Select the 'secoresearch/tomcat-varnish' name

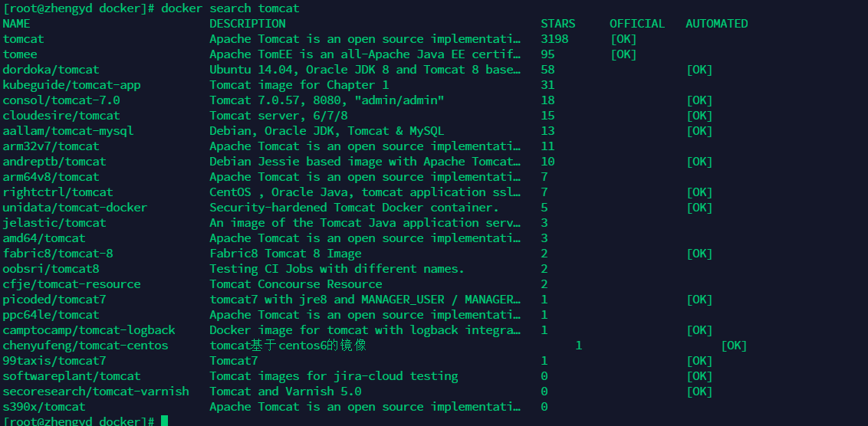point(96,392)
